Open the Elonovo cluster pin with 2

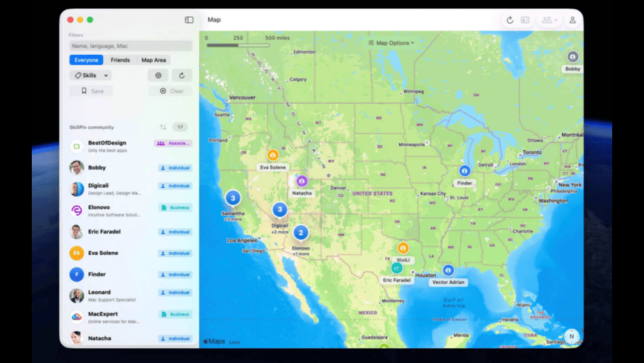pyautogui.click(x=301, y=233)
